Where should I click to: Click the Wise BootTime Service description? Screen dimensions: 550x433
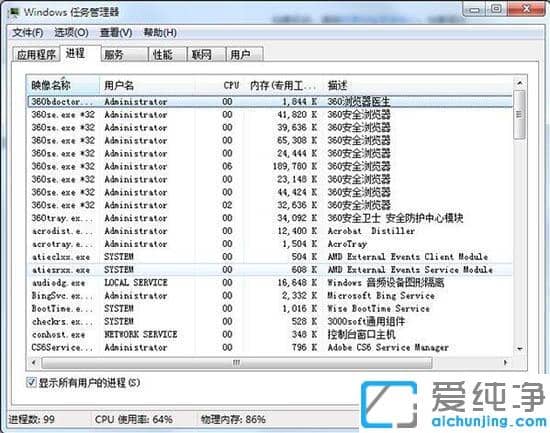pos(378,309)
